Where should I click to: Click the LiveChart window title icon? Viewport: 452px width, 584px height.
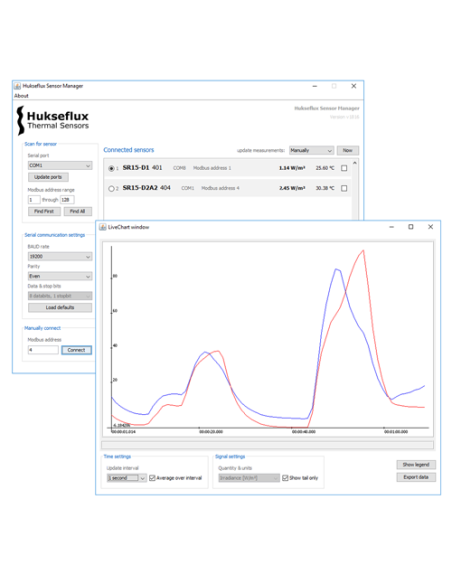[x=102, y=227]
